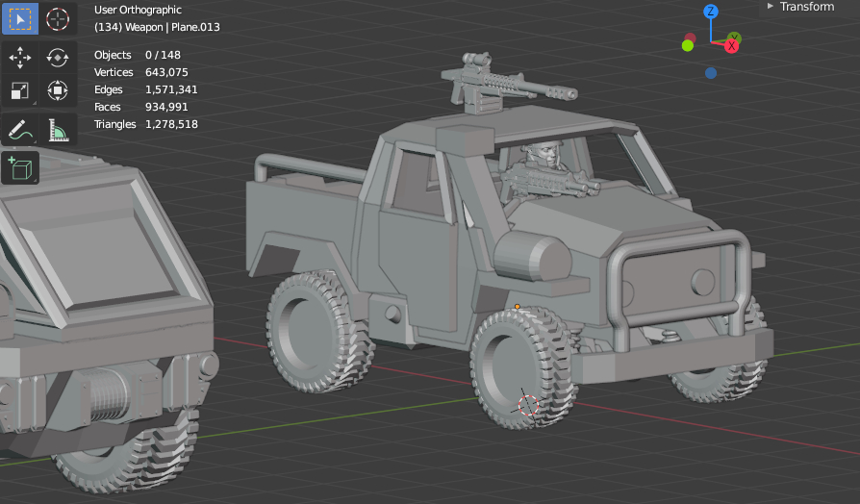Click the negative Z axis gizmo dot
Image resolution: width=860 pixels, height=504 pixels.
click(711, 73)
